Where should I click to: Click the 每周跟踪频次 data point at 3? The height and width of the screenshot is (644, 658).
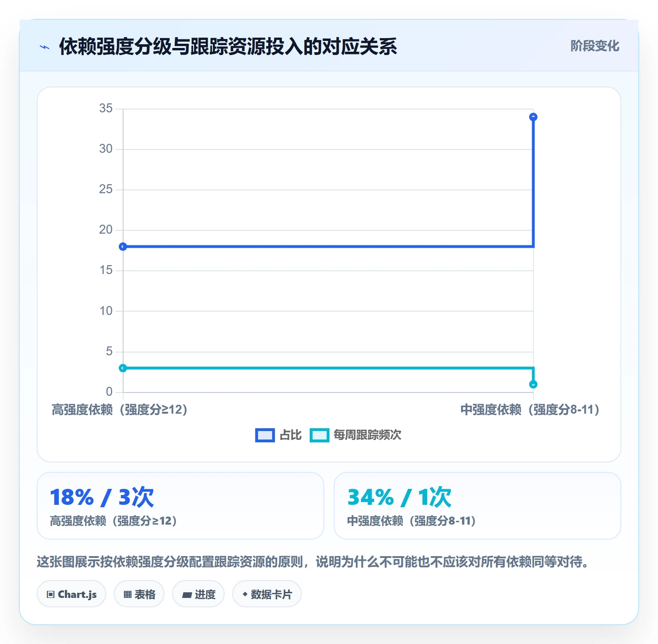pos(123,368)
